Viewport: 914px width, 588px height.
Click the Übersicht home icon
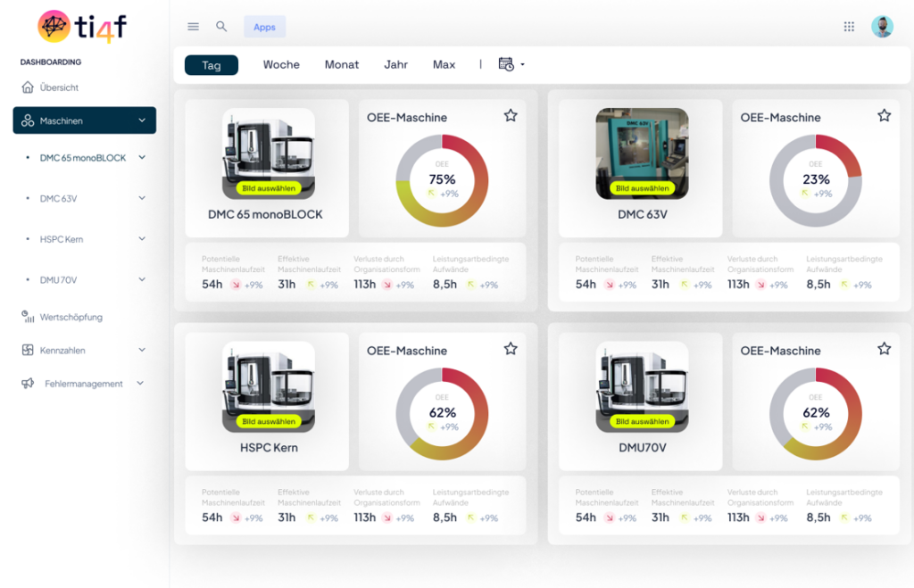(28, 87)
